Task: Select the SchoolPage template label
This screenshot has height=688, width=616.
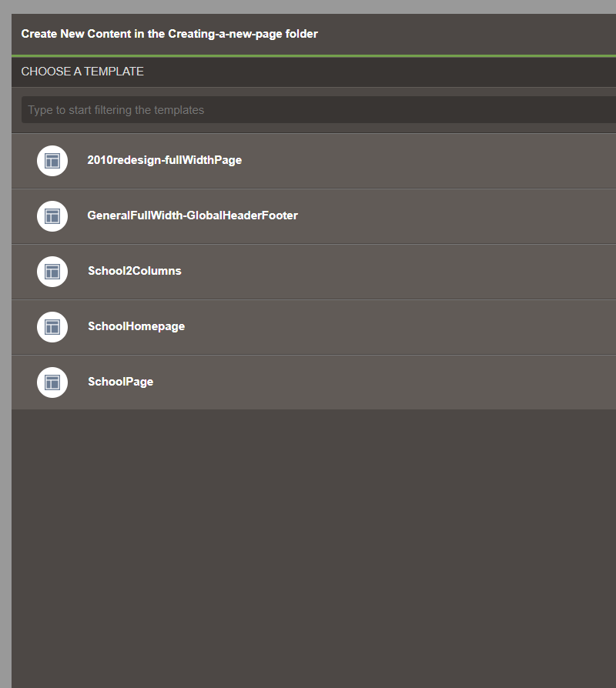Action: click(120, 382)
